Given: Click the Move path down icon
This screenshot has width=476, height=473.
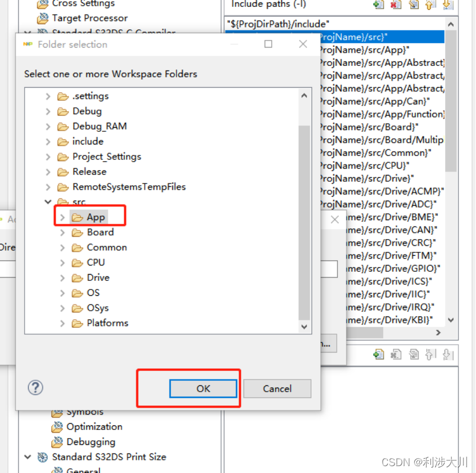Looking at the screenshot, I should 448,5.
